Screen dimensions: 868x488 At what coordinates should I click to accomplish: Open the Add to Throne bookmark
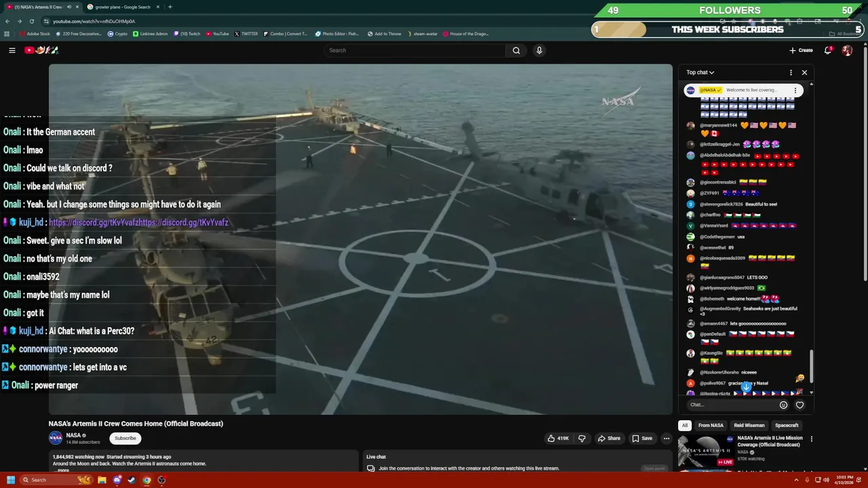coord(383,34)
